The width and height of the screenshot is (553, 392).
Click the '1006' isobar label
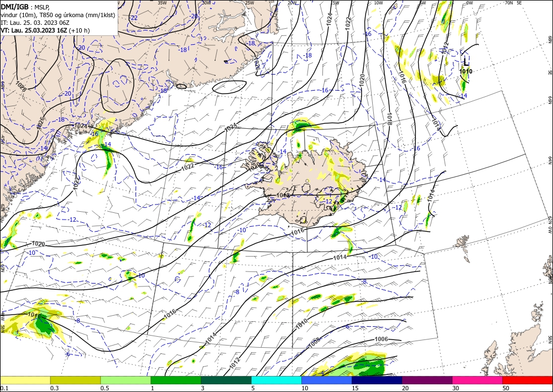coord(381,339)
